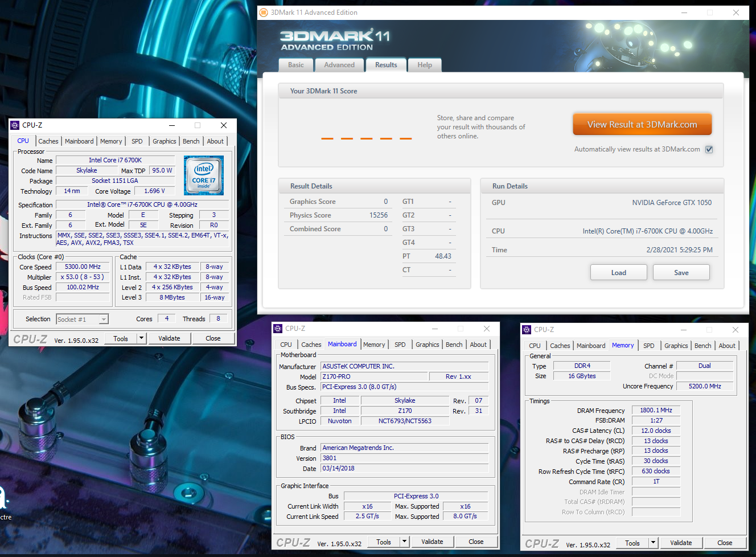This screenshot has height=557, width=756.
Task: Click the Z170-PRO motherboard model field
Action: coord(374,376)
